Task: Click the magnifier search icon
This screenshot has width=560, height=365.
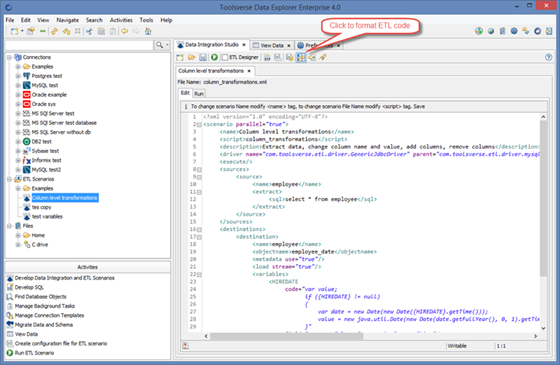Action: (x=159, y=45)
